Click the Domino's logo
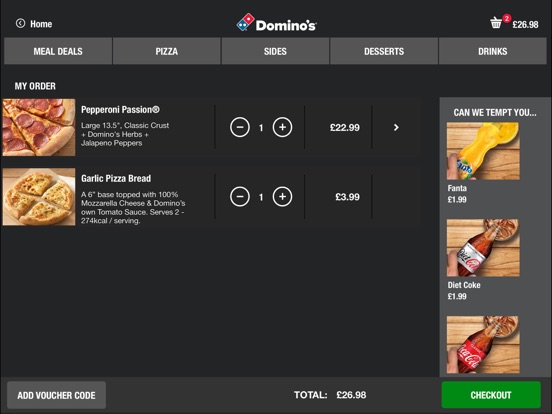 pyautogui.click(x=276, y=23)
